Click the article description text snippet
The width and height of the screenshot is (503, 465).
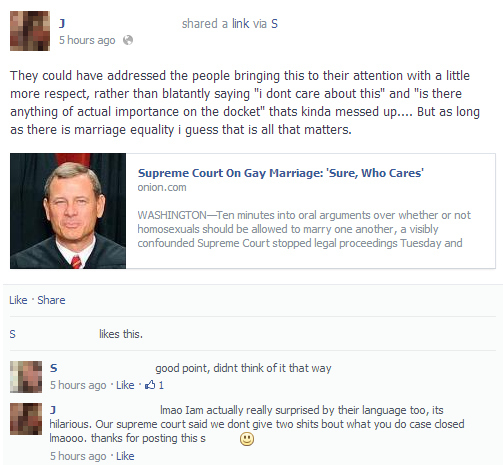(x=304, y=229)
